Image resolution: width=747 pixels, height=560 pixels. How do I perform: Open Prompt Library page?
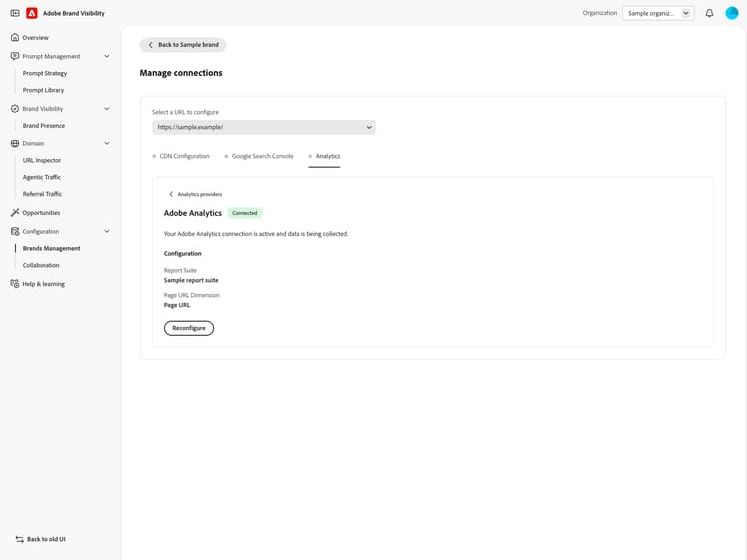[44, 90]
